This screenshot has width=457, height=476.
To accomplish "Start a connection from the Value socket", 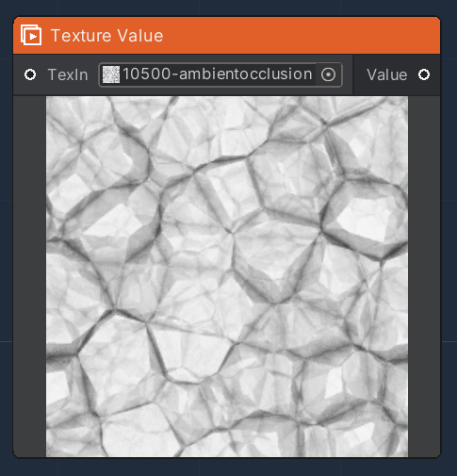I will tap(424, 74).
